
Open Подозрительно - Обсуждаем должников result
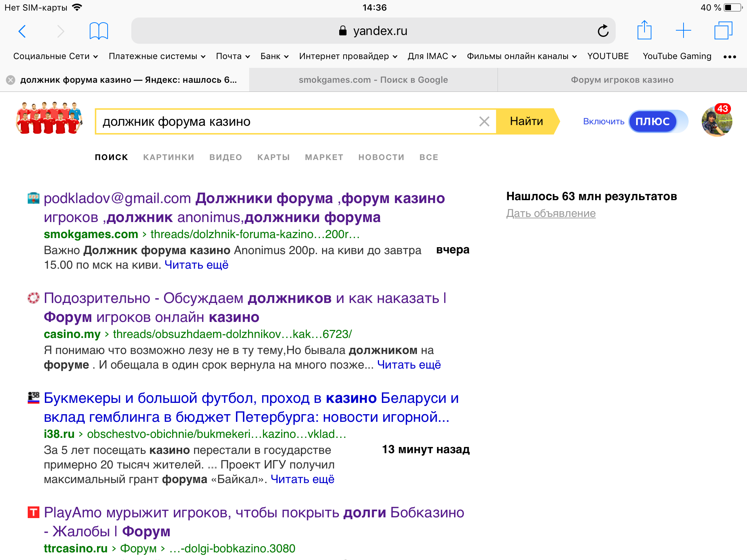245,307
